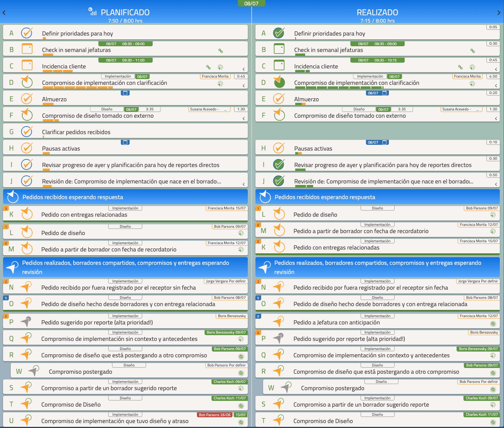Click gray arrow icon of 'Pedido sugerido por reporte' Planificado

point(26,321)
